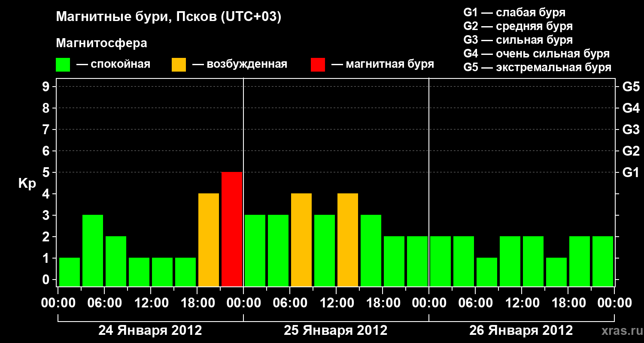
Task: Click the '26 Января 2012' date label
Action: pyautogui.click(x=521, y=331)
